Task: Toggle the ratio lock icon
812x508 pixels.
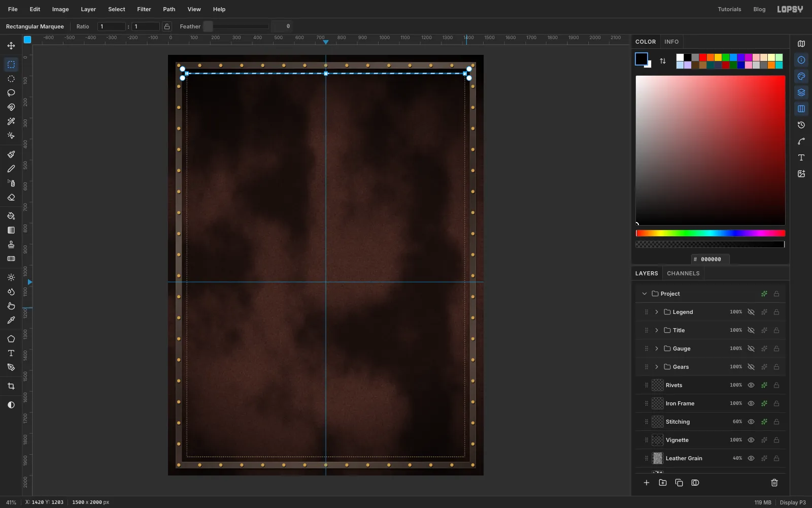Action: coord(167,26)
